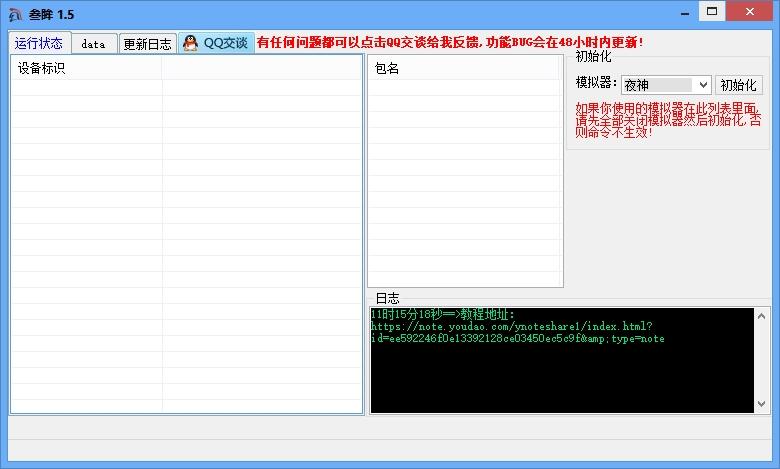This screenshot has width=780, height=469.
Task: Click the red feedback notice banner text
Action: coord(450,43)
